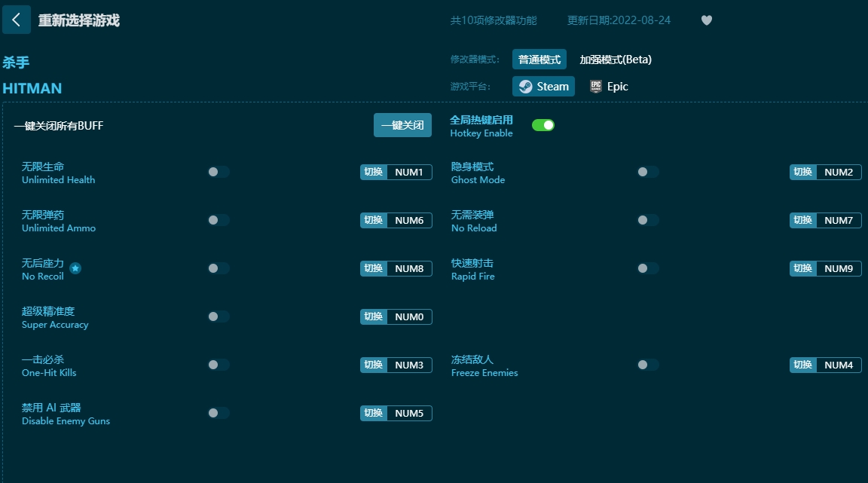This screenshot has height=483, width=868.
Task: Click Disable Enemy Guns label text
Action: [66, 421]
